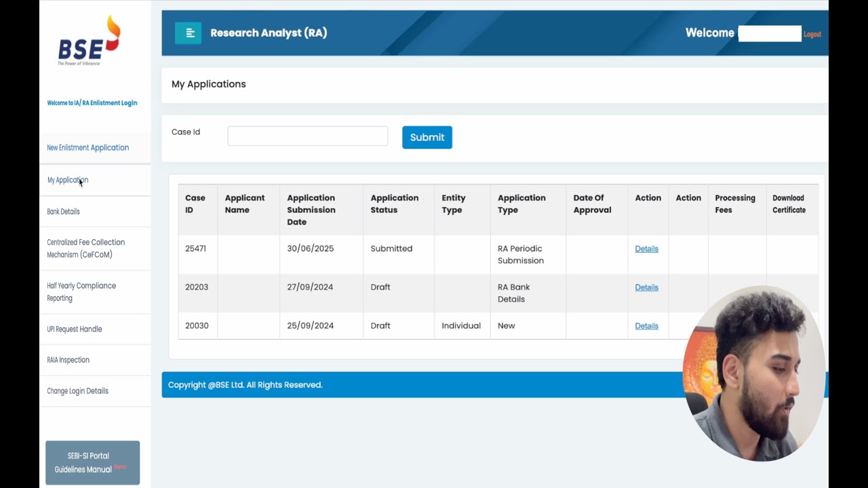Screen dimensions: 868x488
Task: Go to Half Yearly Compliance Reporting
Action: point(81,292)
